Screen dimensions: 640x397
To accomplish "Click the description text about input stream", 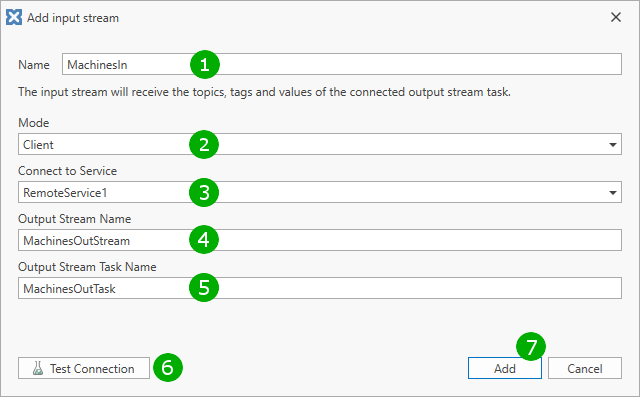I will pyautogui.click(x=264, y=92).
